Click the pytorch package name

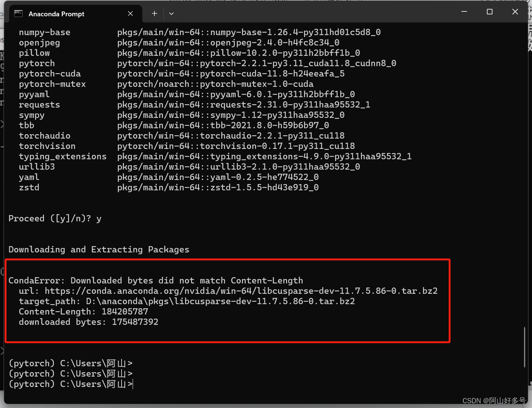(x=37, y=63)
